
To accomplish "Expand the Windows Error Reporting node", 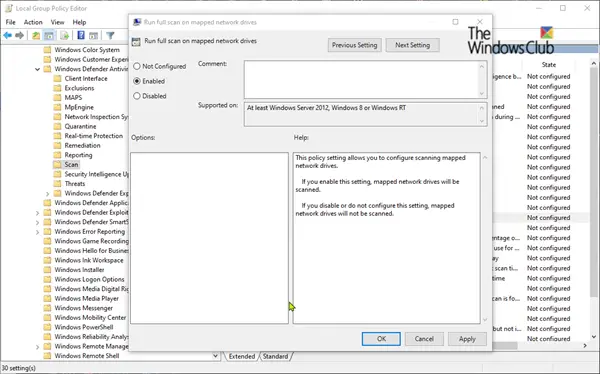I will point(38,232).
